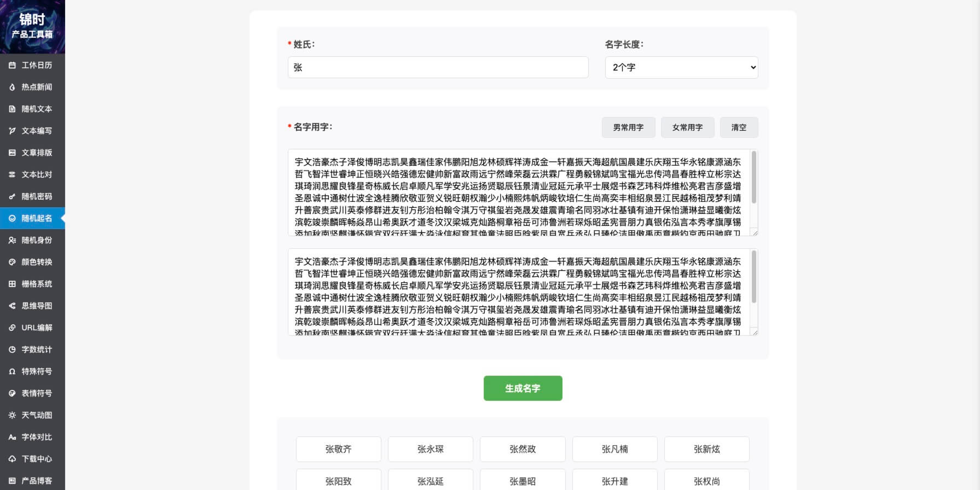Click the first text area's scrollbar
This screenshot has width=980, height=490.
pyautogui.click(x=754, y=177)
